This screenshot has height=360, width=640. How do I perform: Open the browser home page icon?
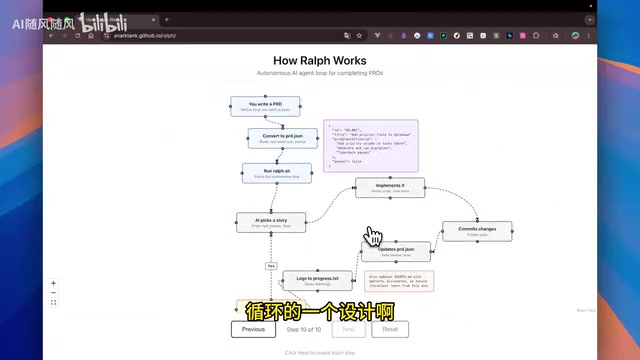(91, 36)
